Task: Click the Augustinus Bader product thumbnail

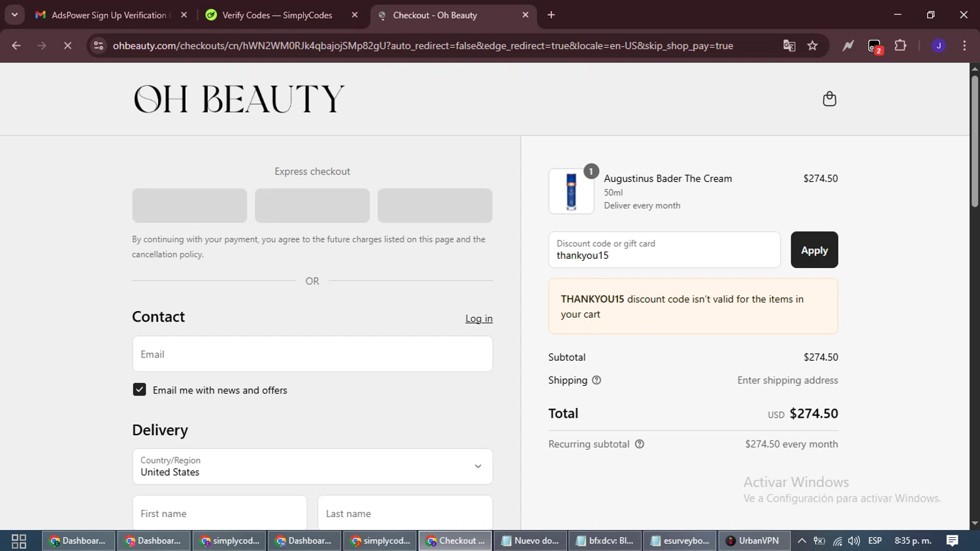Action: click(x=571, y=192)
